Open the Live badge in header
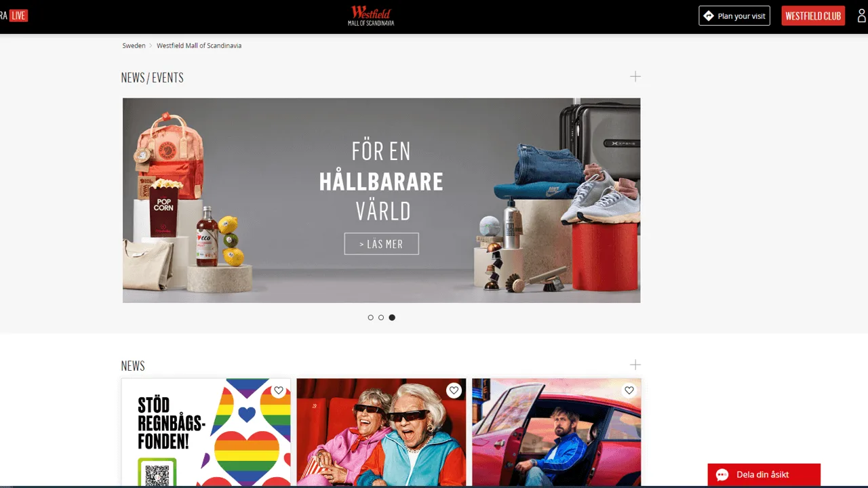 pos(18,16)
